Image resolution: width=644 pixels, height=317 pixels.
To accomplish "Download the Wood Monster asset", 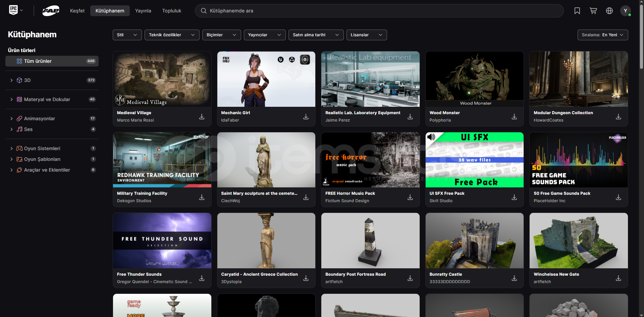I will pyautogui.click(x=514, y=117).
